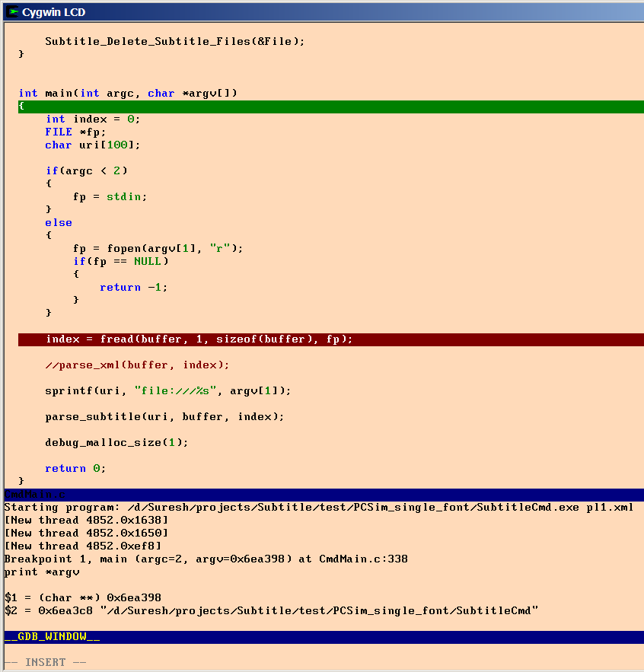Image resolution: width=644 pixels, height=672 pixels.
Task: Click the '$1 = (char **) 0x6ea398' result
Action: click(x=83, y=598)
